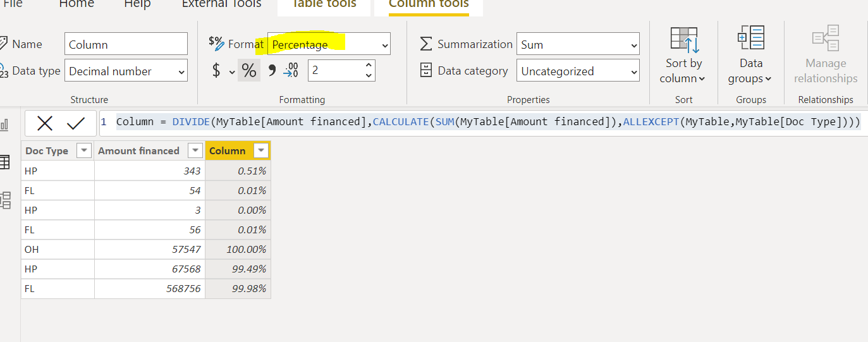Click the cell with value 3
This screenshot has height=342, width=868.
(150, 210)
